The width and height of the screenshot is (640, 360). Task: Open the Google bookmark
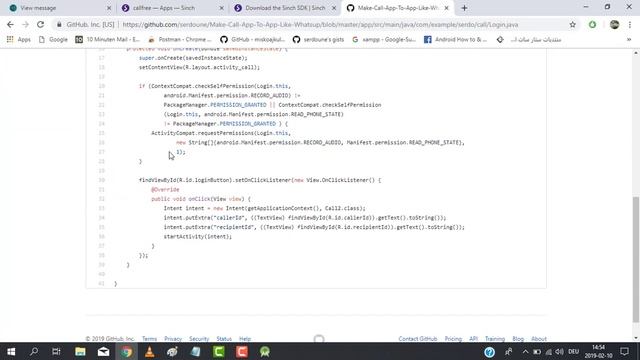coord(53,40)
